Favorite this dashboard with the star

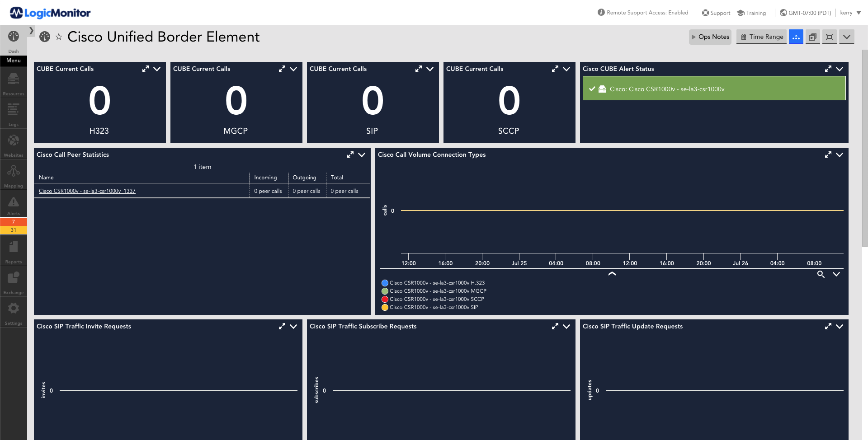59,37
